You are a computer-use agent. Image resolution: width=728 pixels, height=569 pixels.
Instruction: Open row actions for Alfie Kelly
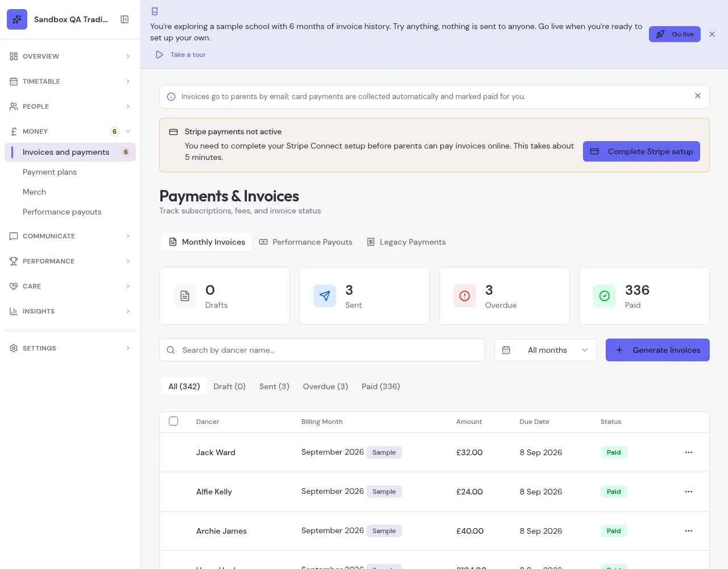tap(689, 492)
